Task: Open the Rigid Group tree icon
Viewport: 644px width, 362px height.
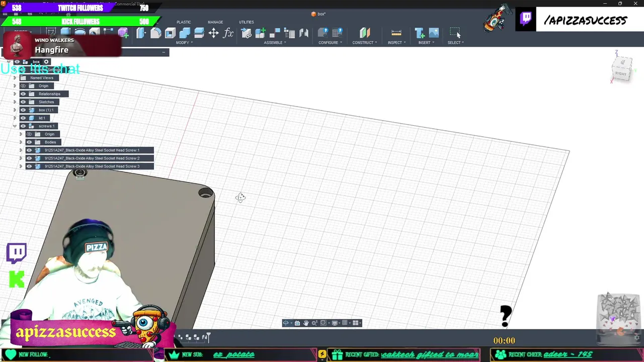Action: coord(289,33)
